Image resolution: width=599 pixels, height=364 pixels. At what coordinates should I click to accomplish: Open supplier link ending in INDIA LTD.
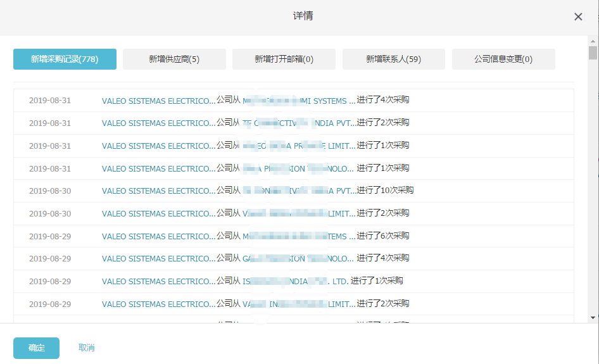pos(295,282)
